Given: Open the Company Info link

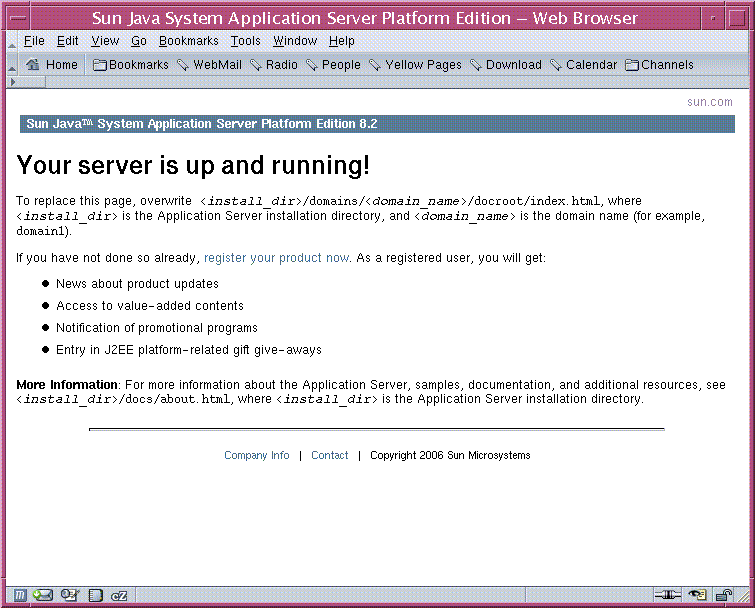Looking at the screenshot, I should point(257,455).
